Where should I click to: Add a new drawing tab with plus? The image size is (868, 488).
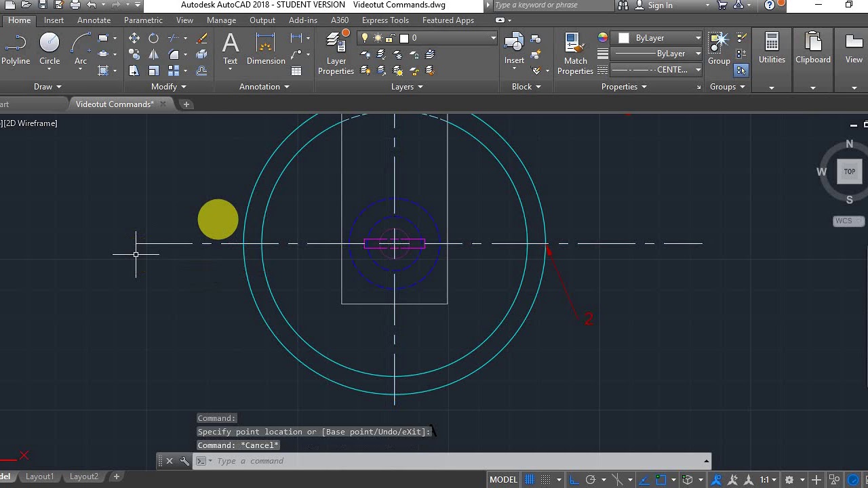(x=186, y=104)
